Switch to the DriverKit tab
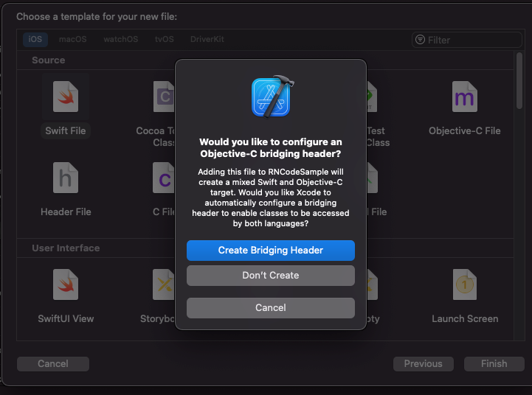 207,39
